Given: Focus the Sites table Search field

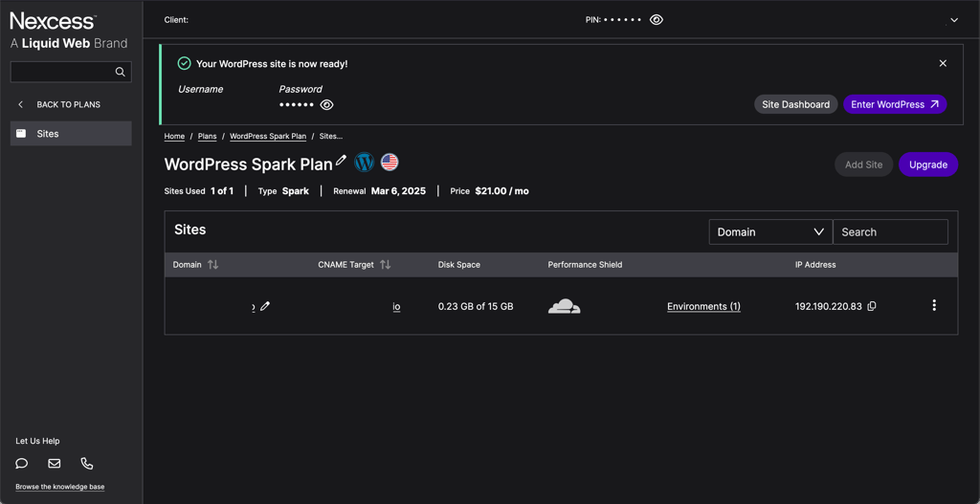Looking at the screenshot, I should 890,231.
